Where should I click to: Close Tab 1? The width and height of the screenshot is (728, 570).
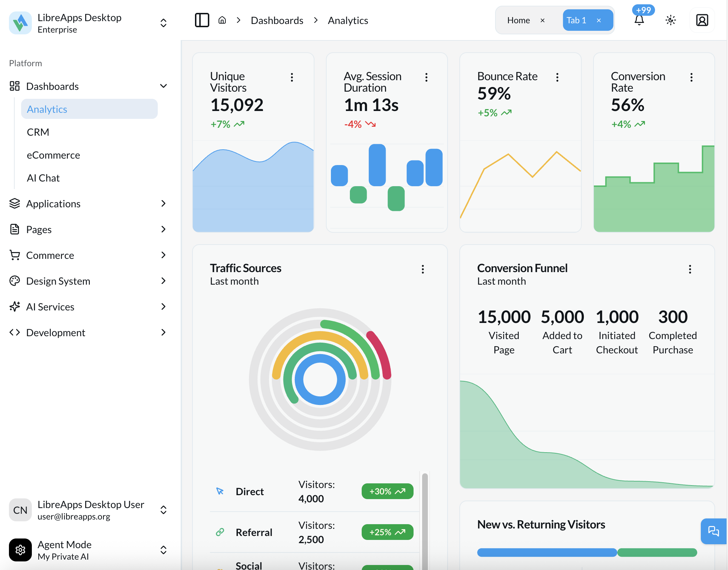(598, 20)
